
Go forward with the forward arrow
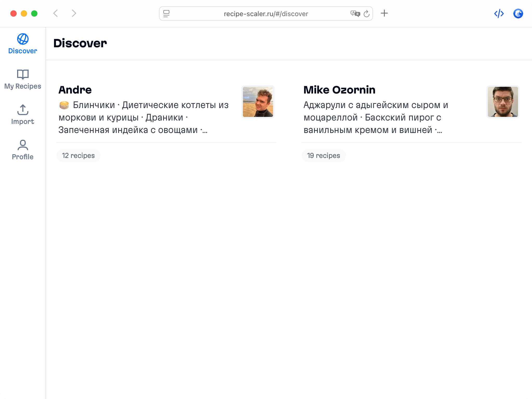(x=74, y=13)
